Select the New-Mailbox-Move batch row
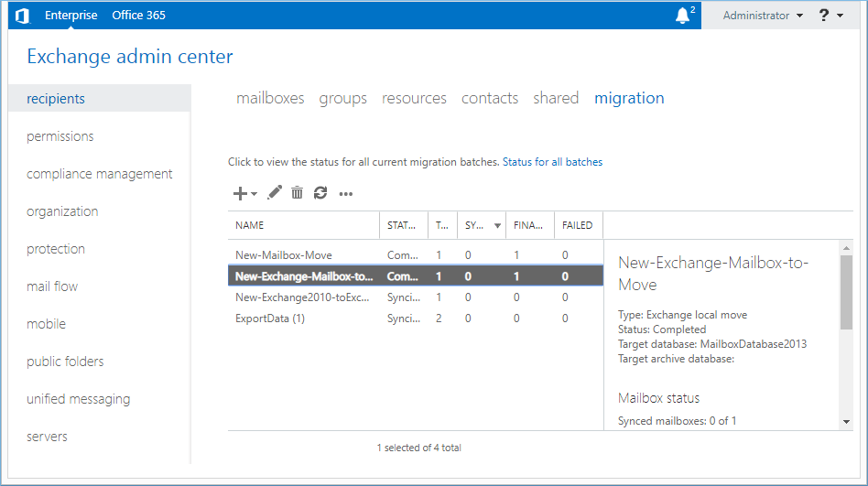 point(415,255)
